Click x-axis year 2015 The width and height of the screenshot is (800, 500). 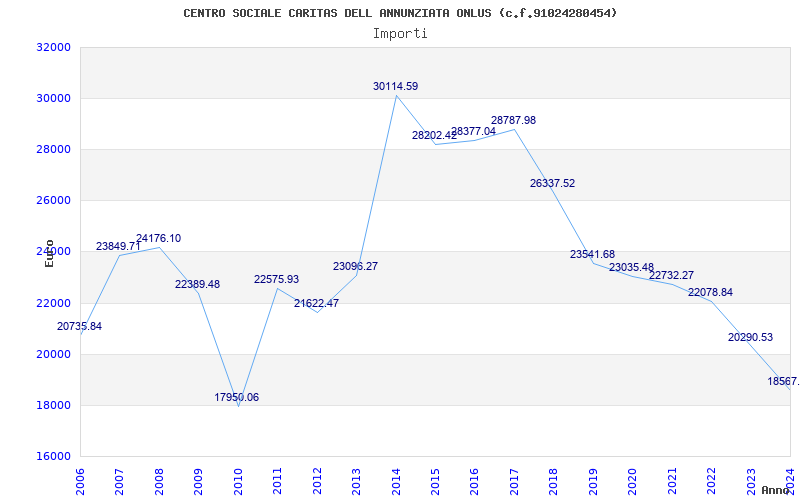(435, 481)
